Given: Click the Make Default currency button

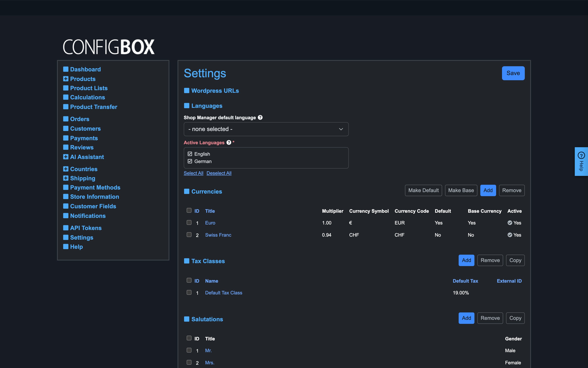Looking at the screenshot, I should coord(423,190).
